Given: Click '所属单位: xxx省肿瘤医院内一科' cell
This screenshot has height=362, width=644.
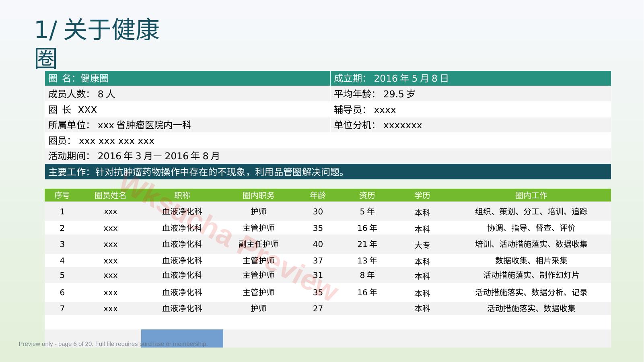Looking at the screenshot, I should [x=187, y=125].
